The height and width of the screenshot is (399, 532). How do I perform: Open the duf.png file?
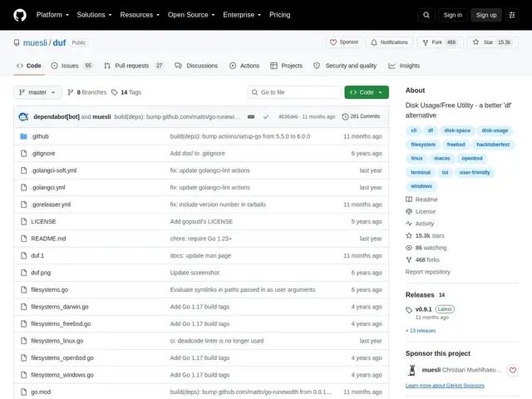(41, 273)
